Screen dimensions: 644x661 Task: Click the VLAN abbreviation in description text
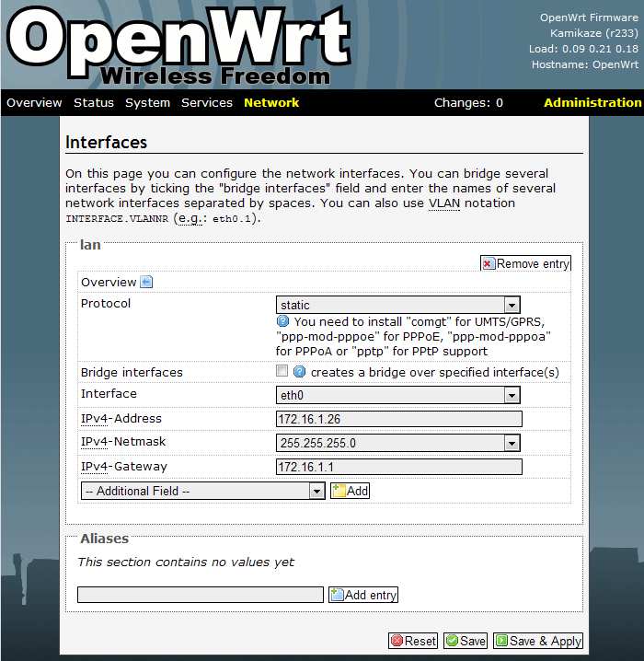tap(444, 203)
